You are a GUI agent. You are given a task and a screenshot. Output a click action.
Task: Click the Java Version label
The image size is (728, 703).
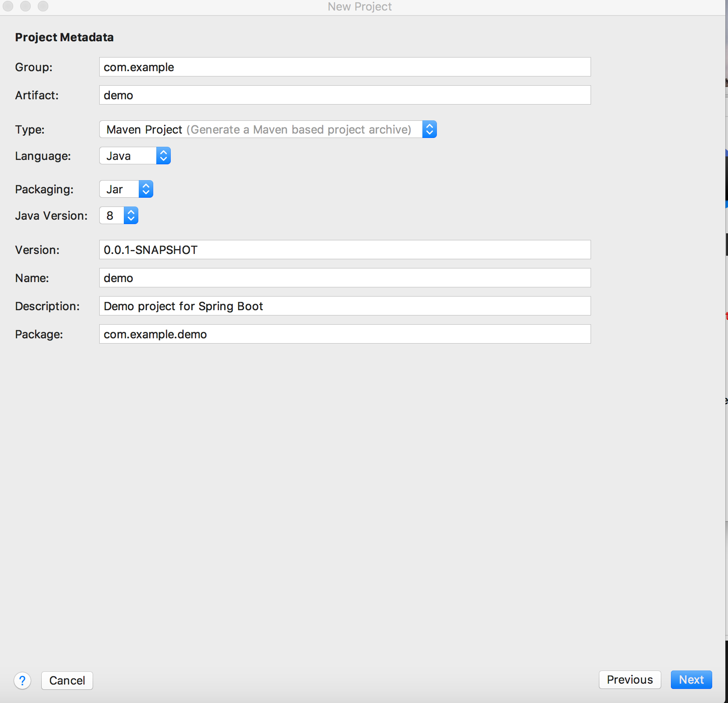coord(51,216)
